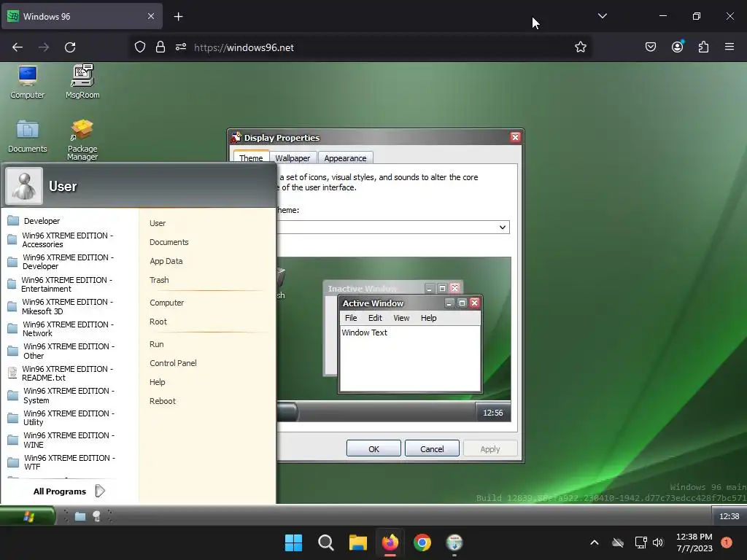Open the Firefox extensions puzzle icon

pyautogui.click(x=703, y=47)
